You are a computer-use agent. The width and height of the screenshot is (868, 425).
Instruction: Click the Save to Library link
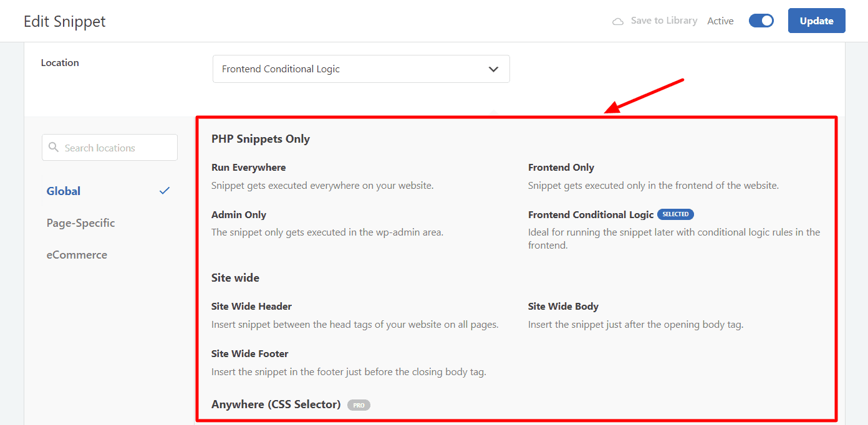[663, 21]
